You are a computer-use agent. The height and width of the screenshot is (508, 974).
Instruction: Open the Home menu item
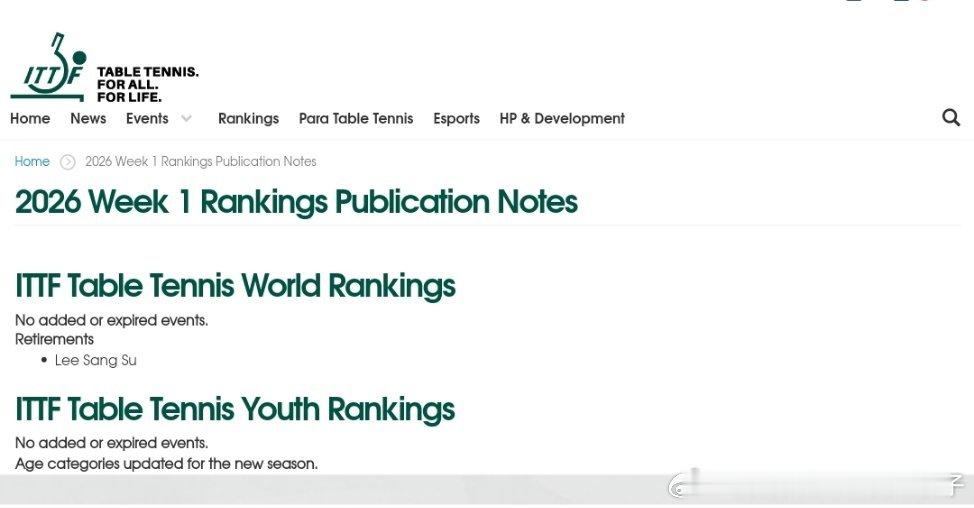click(x=30, y=118)
